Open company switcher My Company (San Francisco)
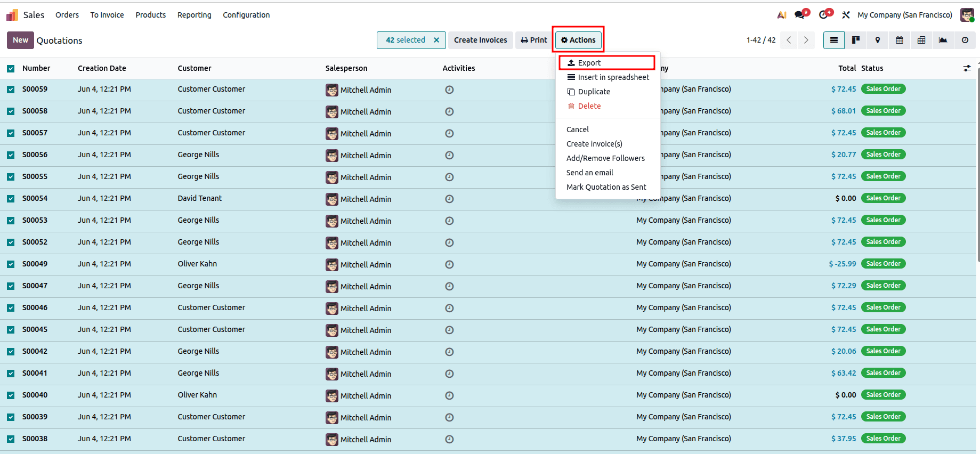The height and width of the screenshot is (454, 980). tap(905, 15)
